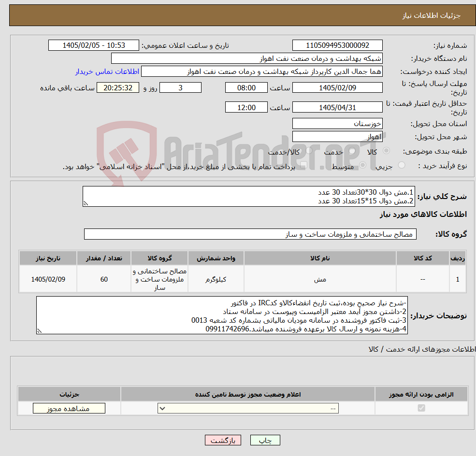The height and width of the screenshot is (456, 476).
Task: Toggle the treasury documents payment checkbox
Action: click(x=303, y=165)
